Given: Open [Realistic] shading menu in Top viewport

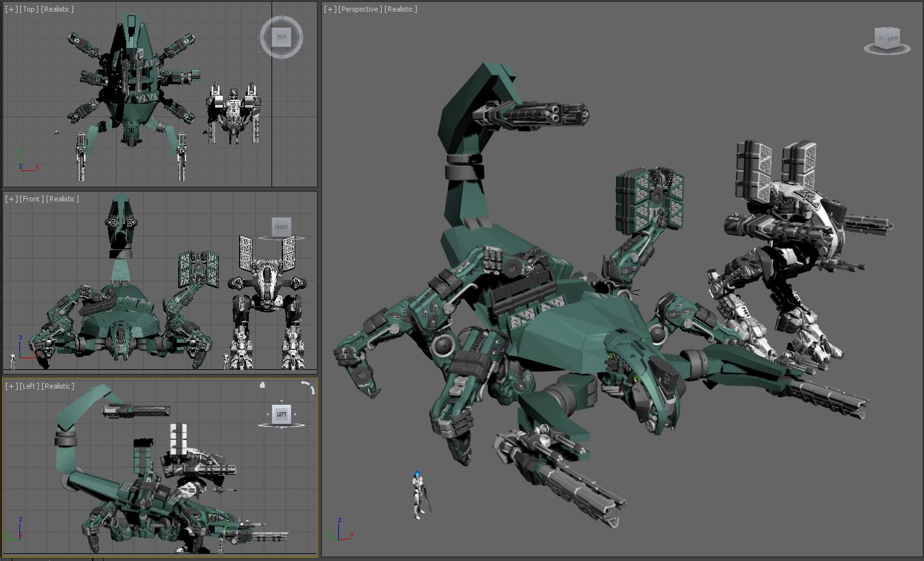Looking at the screenshot, I should click(x=58, y=9).
